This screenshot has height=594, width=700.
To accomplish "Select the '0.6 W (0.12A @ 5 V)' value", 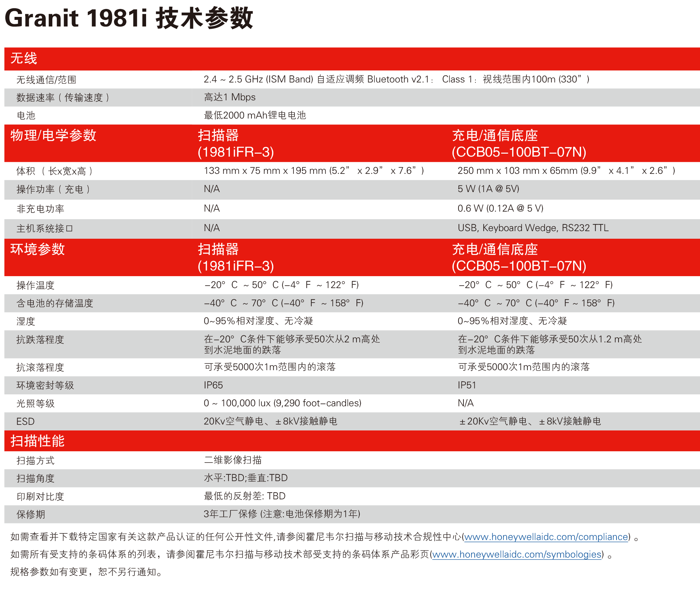I will [x=500, y=209].
